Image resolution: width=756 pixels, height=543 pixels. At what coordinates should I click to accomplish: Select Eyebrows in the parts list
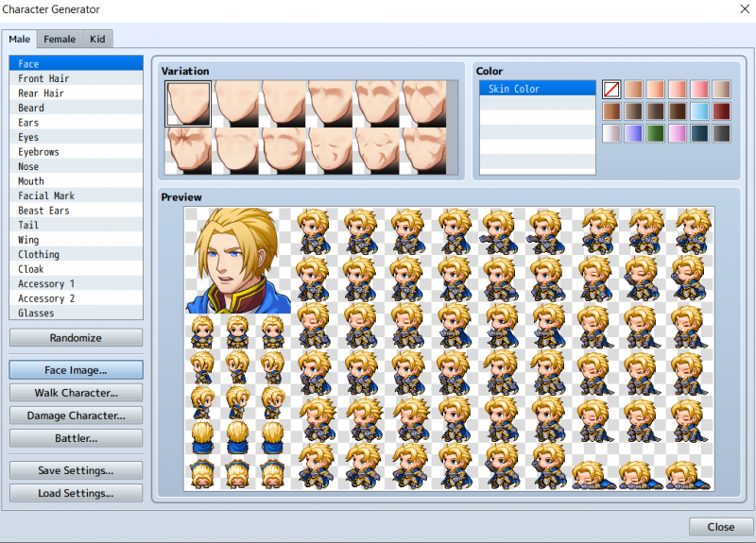(x=76, y=152)
